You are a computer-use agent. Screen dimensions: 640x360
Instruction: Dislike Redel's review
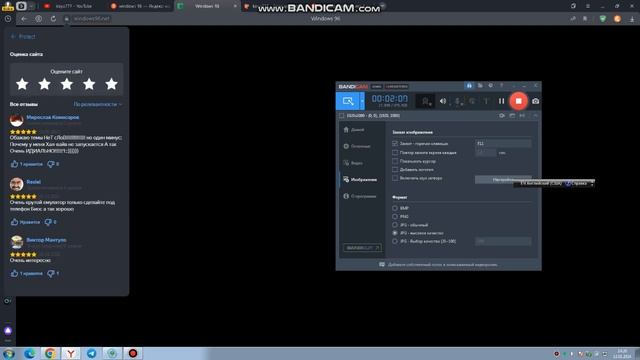click(x=51, y=222)
